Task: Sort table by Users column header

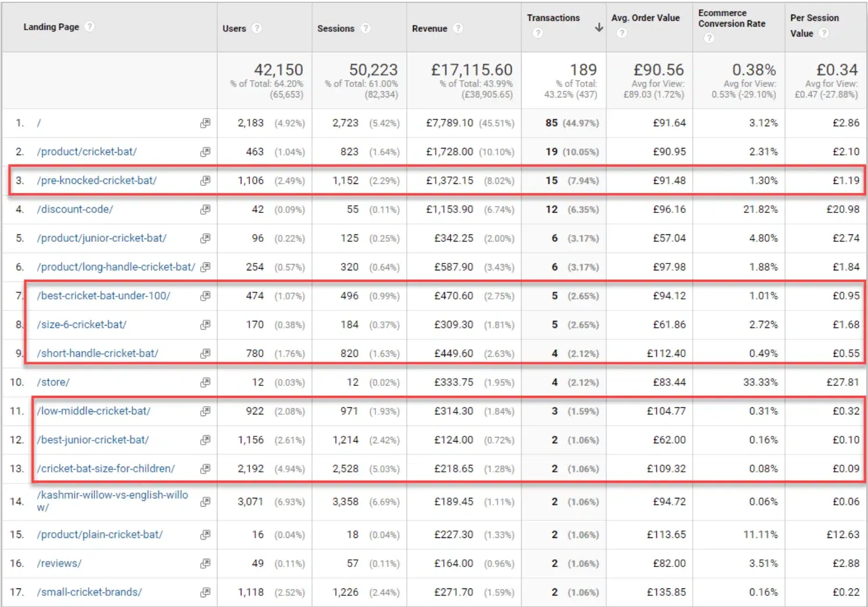Action: [x=234, y=28]
